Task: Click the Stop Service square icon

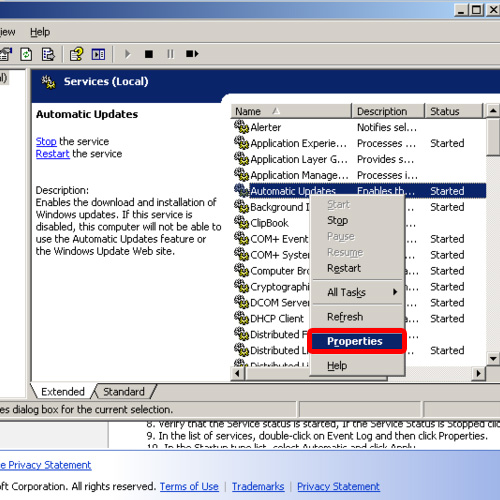Action: pos(149,54)
